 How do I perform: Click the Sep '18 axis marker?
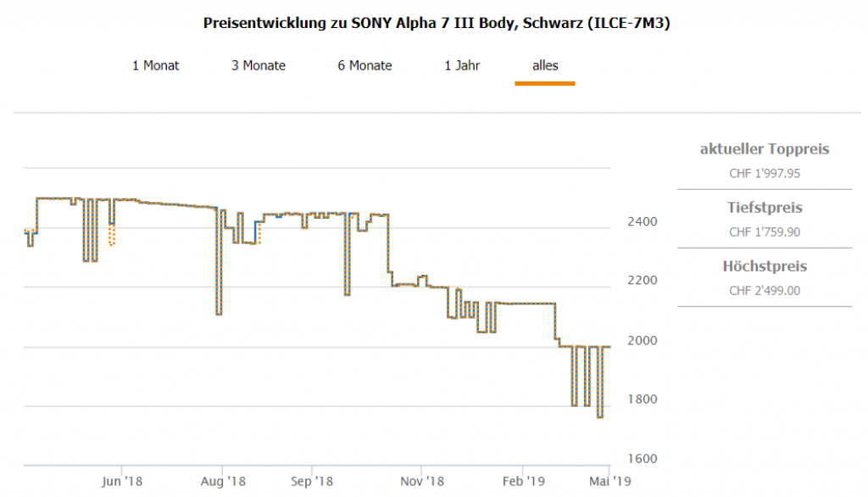click(x=312, y=481)
